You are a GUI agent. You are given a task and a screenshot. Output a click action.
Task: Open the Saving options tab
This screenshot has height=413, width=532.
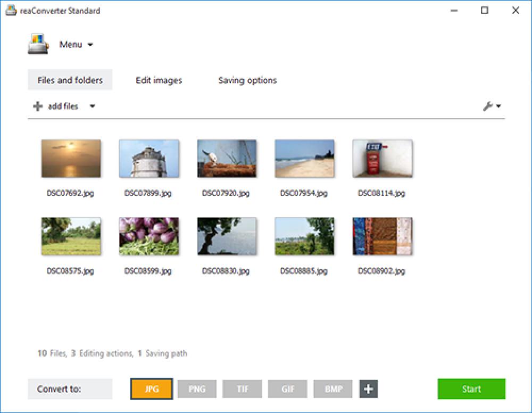tap(247, 80)
